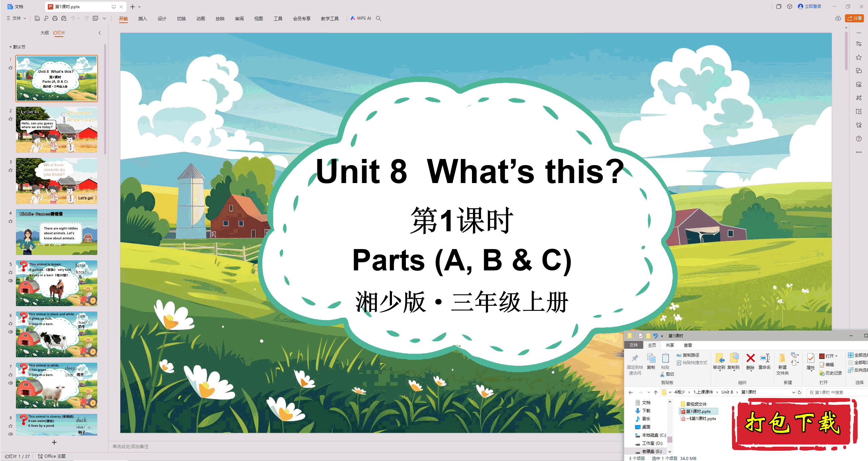Image resolution: width=868 pixels, height=461 pixels.
Task: Click the slide show icon on 第1课时.pptx tab
Action: click(114, 6)
